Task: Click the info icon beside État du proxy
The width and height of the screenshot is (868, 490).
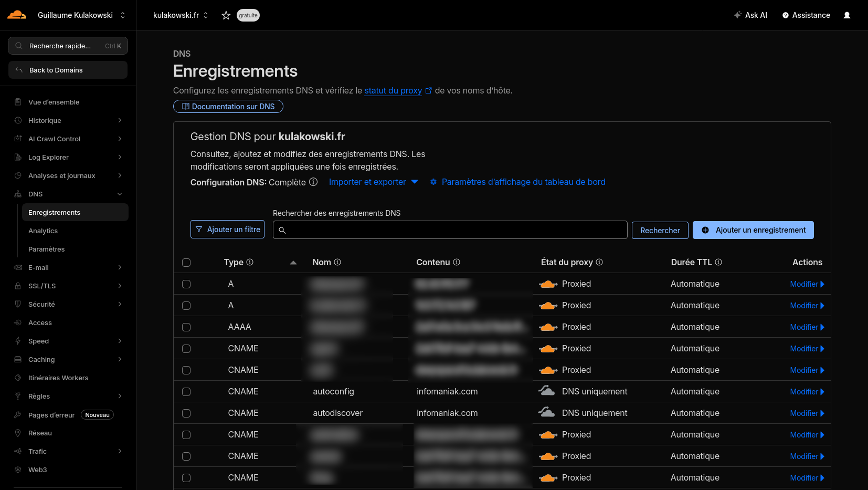Action: 599,262
